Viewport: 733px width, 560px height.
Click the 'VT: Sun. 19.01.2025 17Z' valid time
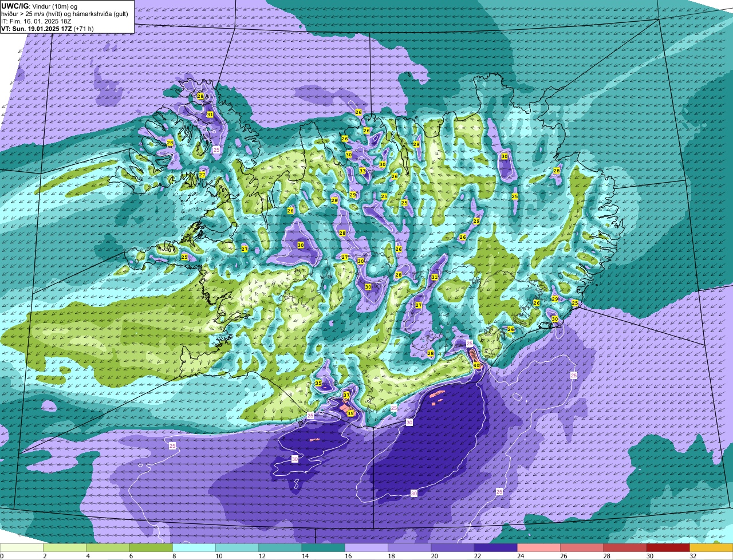pyautogui.click(x=36, y=28)
